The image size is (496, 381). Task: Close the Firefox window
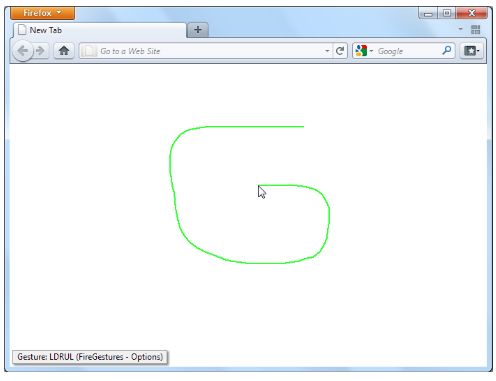click(472, 13)
